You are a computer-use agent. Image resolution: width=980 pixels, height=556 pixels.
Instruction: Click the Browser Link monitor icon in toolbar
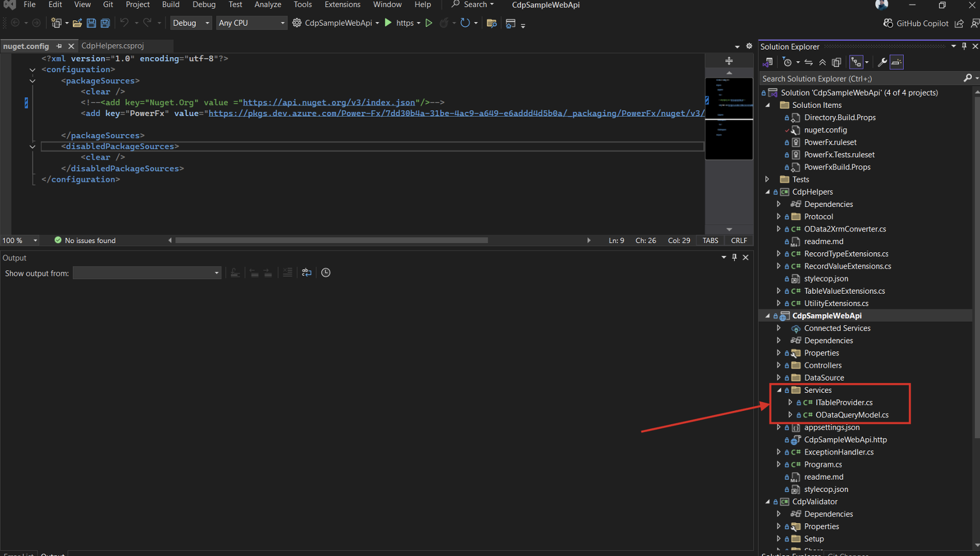511,23
